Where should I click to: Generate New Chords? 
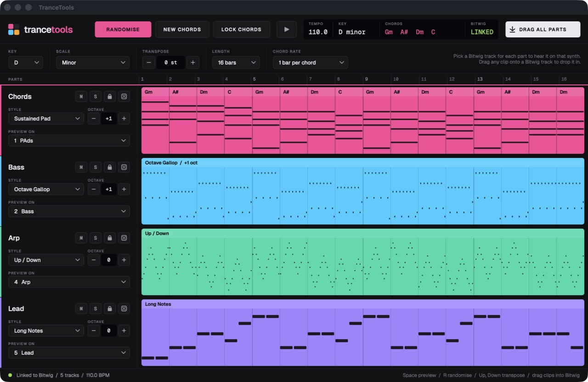point(182,29)
